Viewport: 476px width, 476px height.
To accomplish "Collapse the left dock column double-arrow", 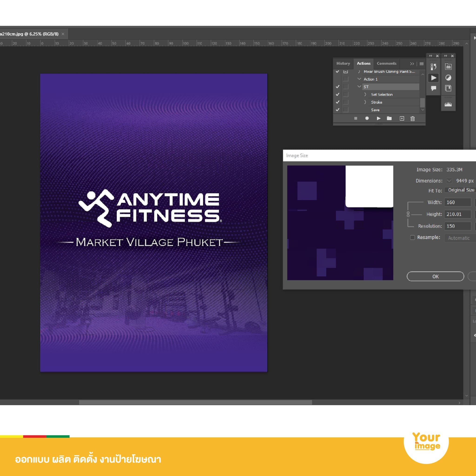I will point(431,56).
